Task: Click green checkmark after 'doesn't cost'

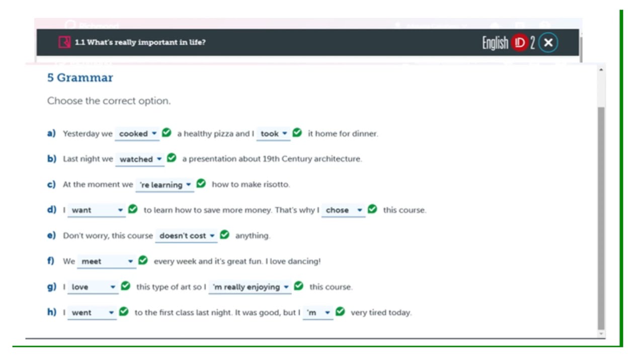Action: pos(225,235)
